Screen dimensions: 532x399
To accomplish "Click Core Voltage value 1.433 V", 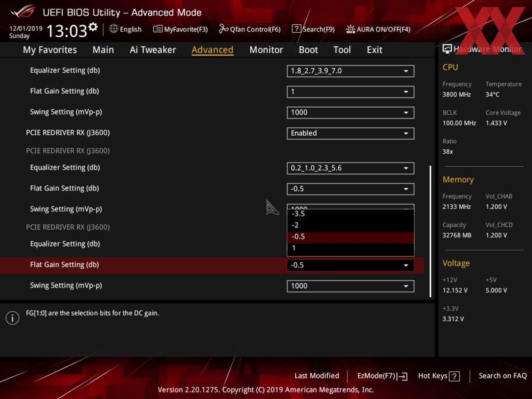I will tap(496, 123).
